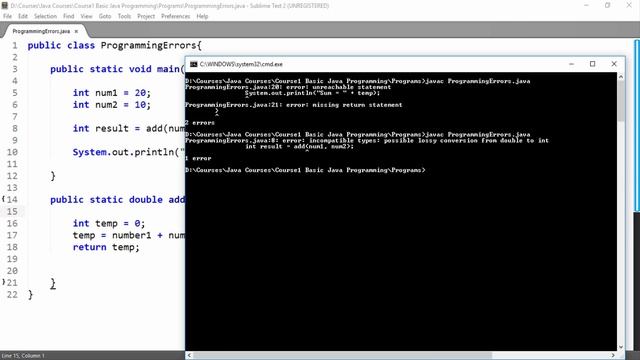This screenshot has width=640, height=360.
Task: Open the Preferences menu
Action: coord(176,16)
